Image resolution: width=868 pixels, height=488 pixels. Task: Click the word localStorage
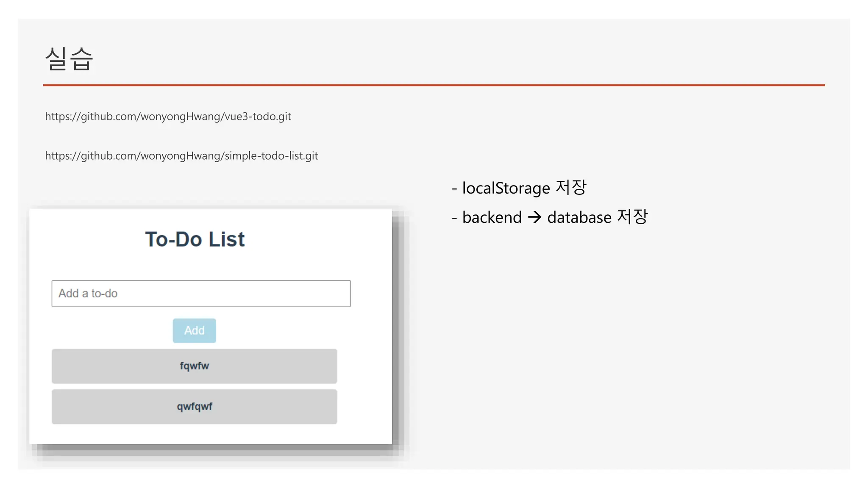point(506,188)
